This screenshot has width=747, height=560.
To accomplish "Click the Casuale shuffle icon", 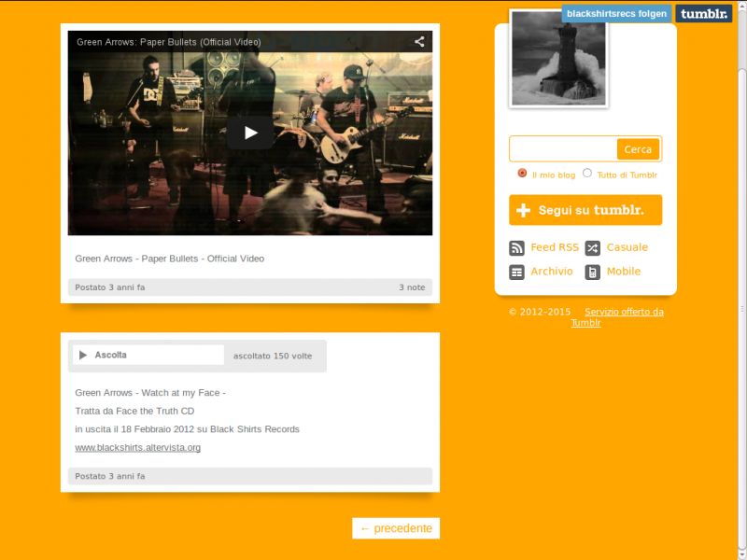I will click(x=592, y=248).
